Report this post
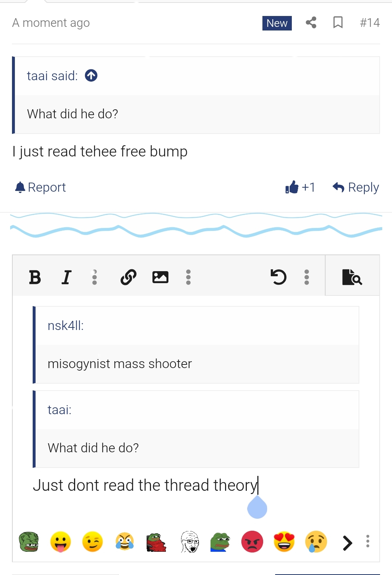This screenshot has height=575, width=392. (x=40, y=187)
